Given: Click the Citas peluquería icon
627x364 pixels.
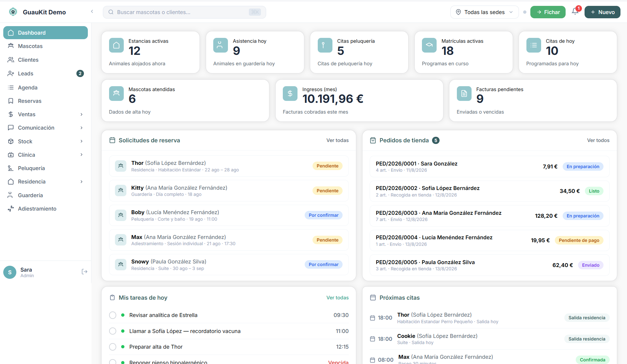Looking at the screenshot, I should tap(325, 45).
